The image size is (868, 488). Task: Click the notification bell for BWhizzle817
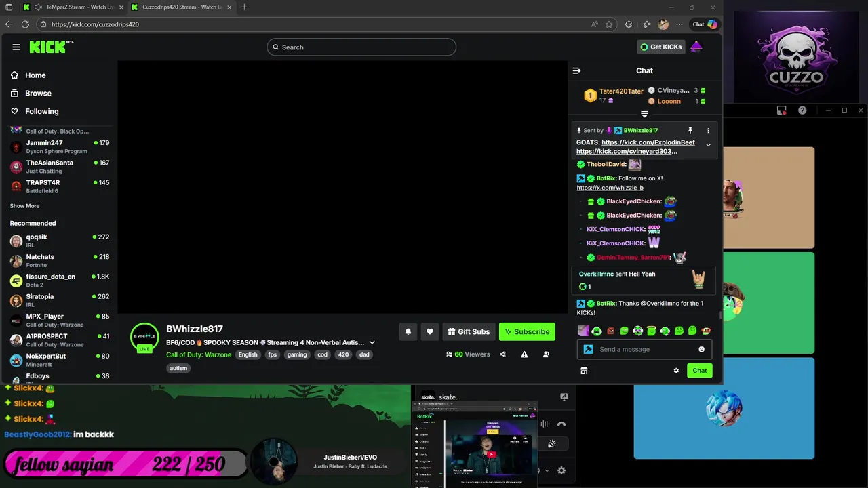408,331
